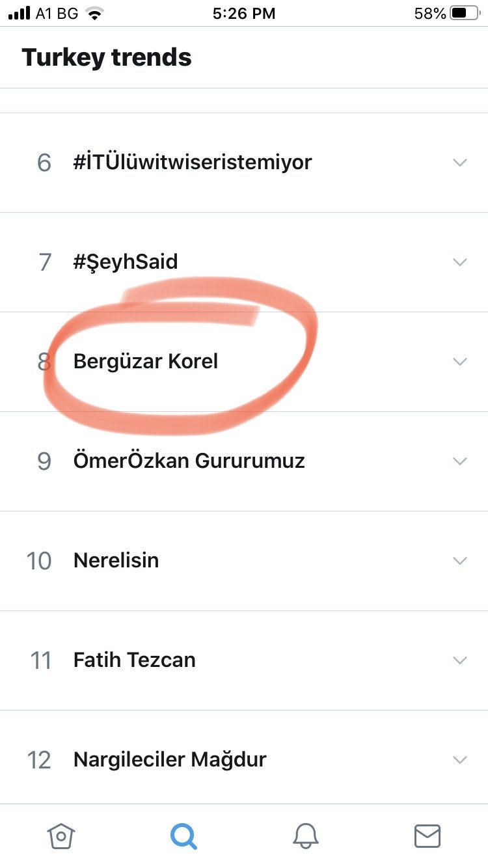Open the Home tab icon
Screen dimensions: 488x868
[61, 835]
